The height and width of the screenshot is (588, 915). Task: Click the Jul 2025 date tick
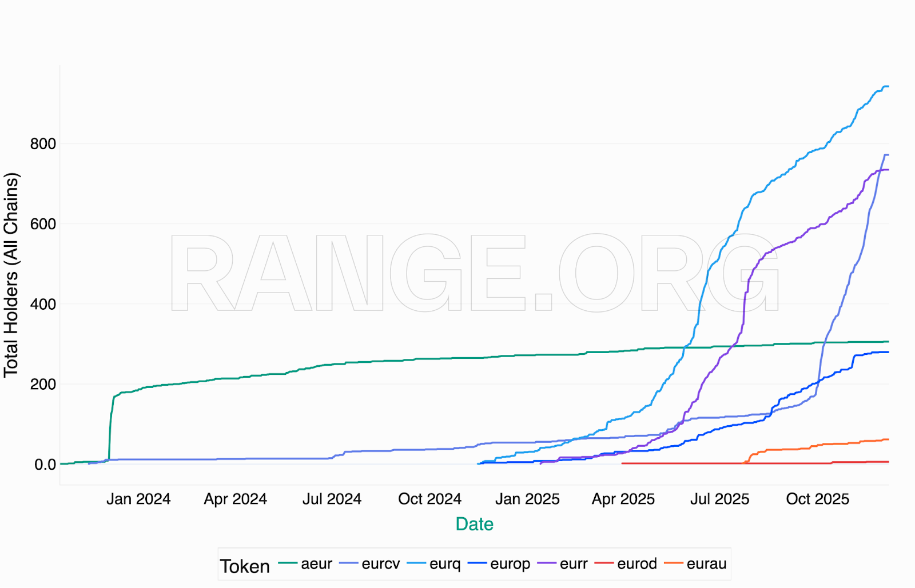click(x=719, y=499)
